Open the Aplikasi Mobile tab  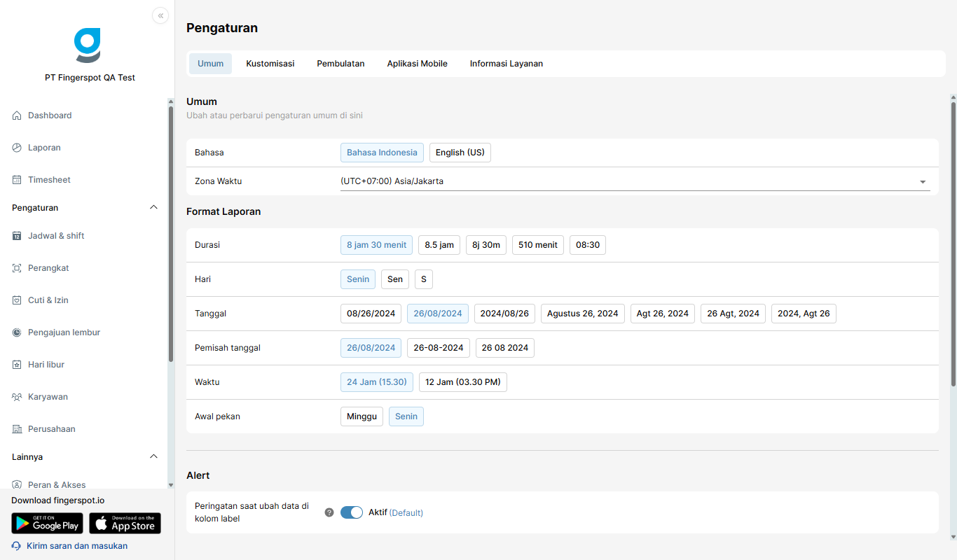tap(418, 64)
